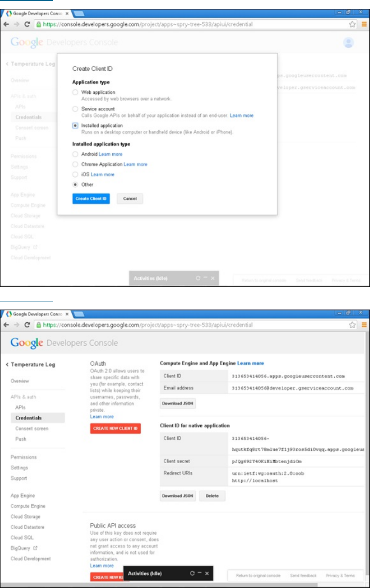Select Installed application radio button
This screenshot has width=370, height=588.
tap(75, 126)
